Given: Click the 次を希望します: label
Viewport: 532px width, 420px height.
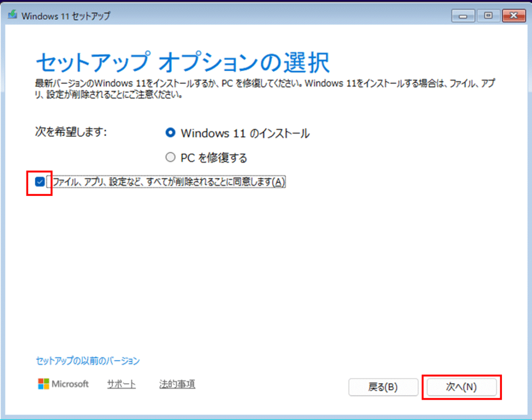Looking at the screenshot, I should [70, 132].
